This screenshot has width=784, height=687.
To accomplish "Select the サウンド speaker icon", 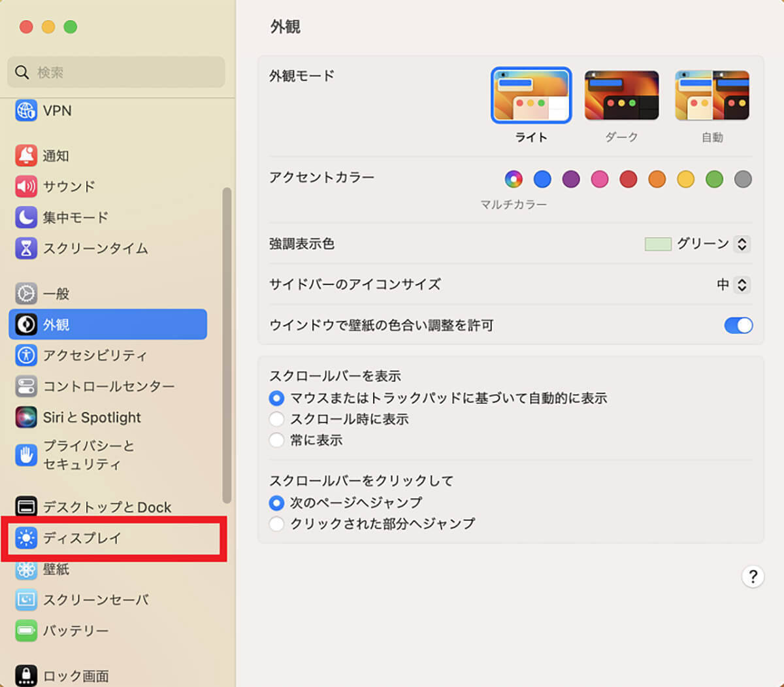I will pyautogui.click(x=26, y=186).
